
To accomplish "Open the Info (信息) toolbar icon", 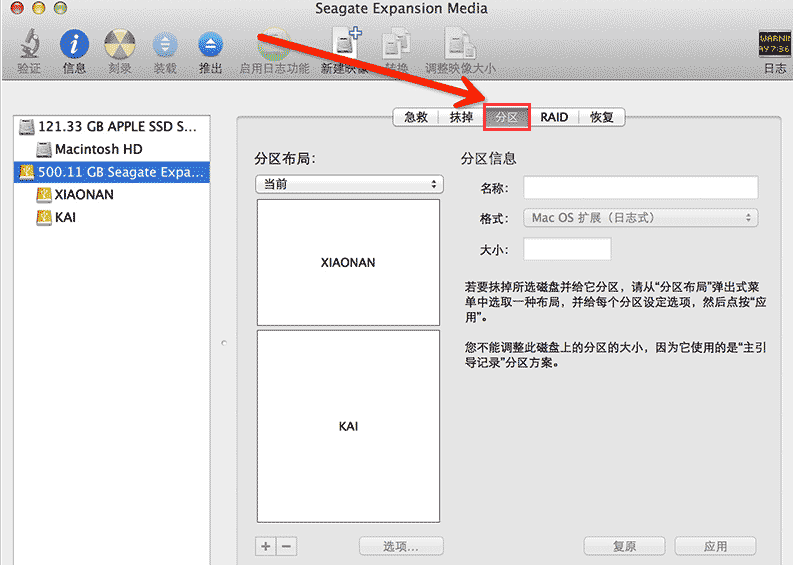I will 74,44.
